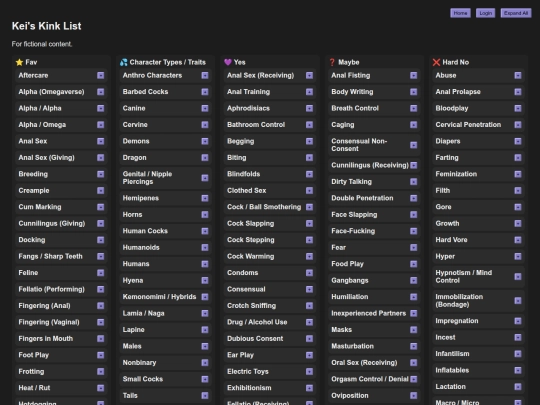Click the square icon beside Hyena
The image size is (540, 405).
tap(205, 280)
